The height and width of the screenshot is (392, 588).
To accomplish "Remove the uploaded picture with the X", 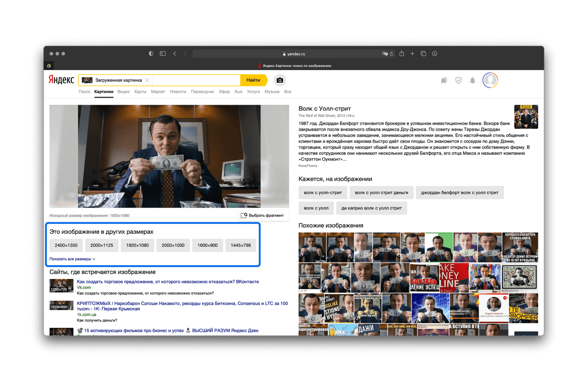I will [147, 80].
